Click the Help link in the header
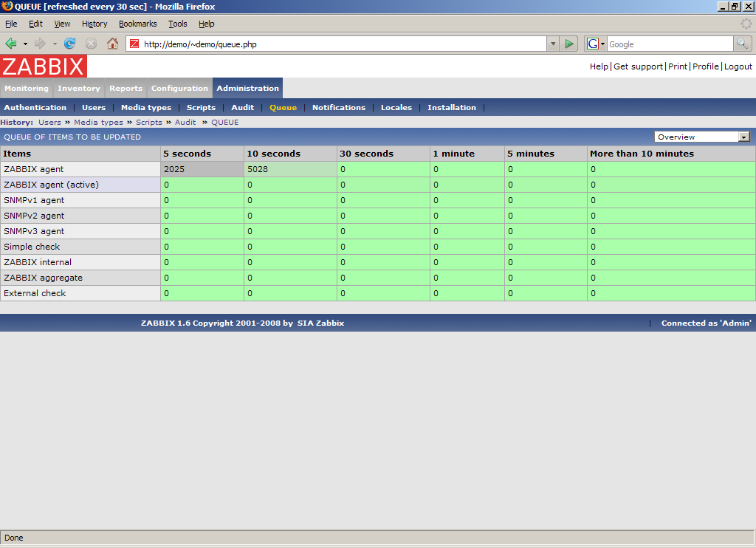Image resolution: width=756 pixels, height=548 pixels. click(599, 66)
